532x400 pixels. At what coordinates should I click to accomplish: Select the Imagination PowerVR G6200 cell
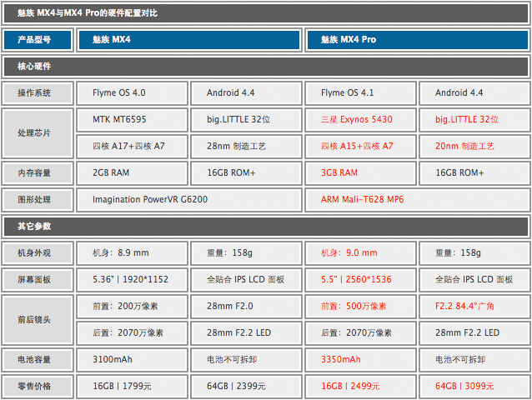pos(189,200)
